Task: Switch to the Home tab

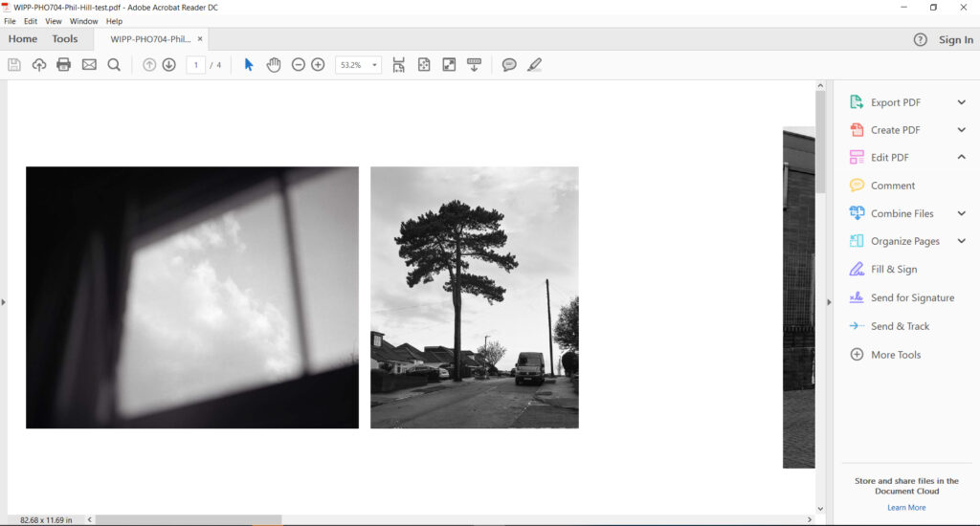Action: point(23,38)
